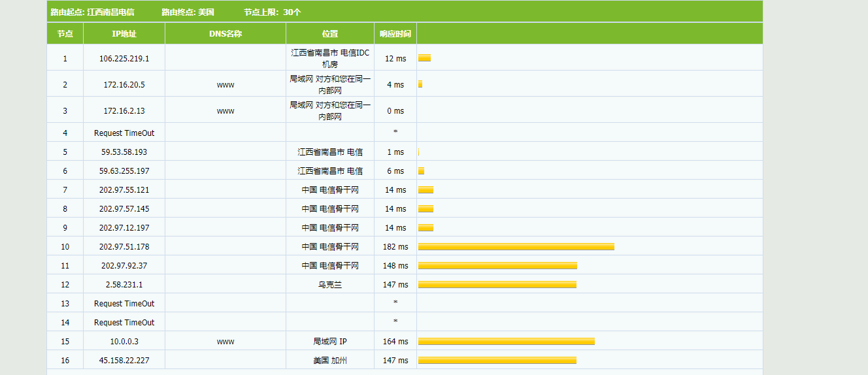Click the 12 ms response time
The width and height of the screenshot is (868, 375).
click(x=395, y=58)
